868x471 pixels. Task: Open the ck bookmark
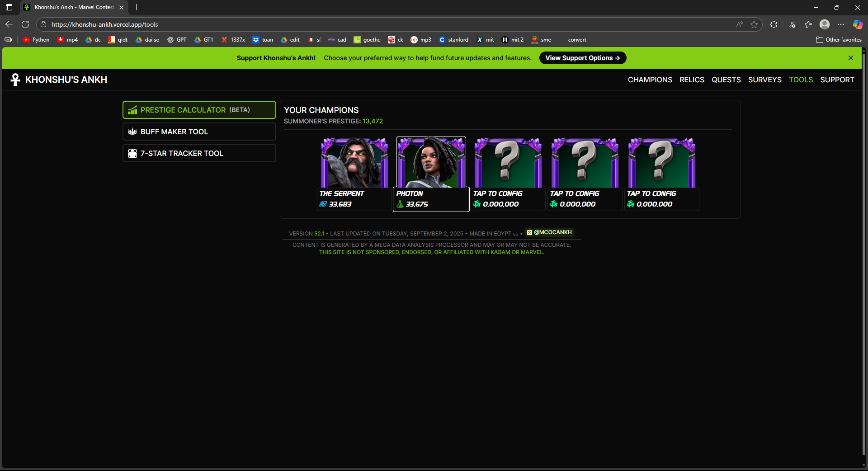396,40
